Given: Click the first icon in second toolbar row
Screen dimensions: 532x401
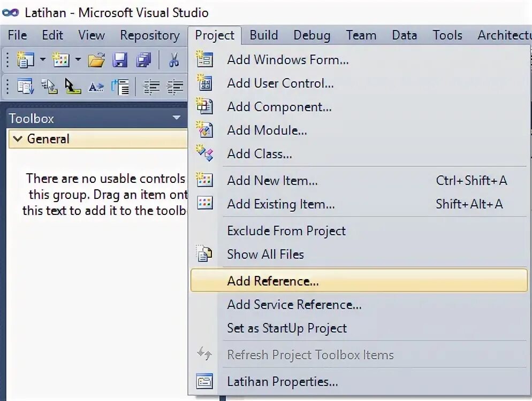Looking at the screenshot, I should [26, 87].
